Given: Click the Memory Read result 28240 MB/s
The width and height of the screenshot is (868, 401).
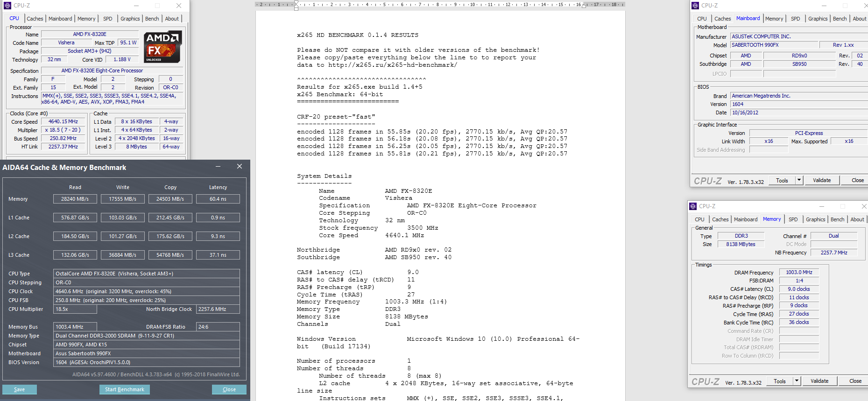Looking at the screenshot, I should point(75,199).
